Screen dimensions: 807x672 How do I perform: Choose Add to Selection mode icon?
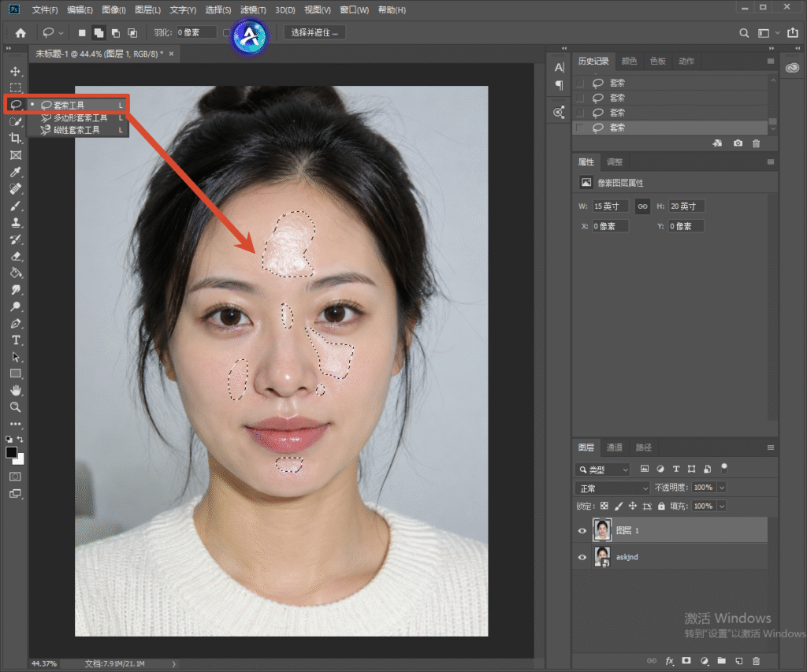pyautogui.click(x=99, y=33)
